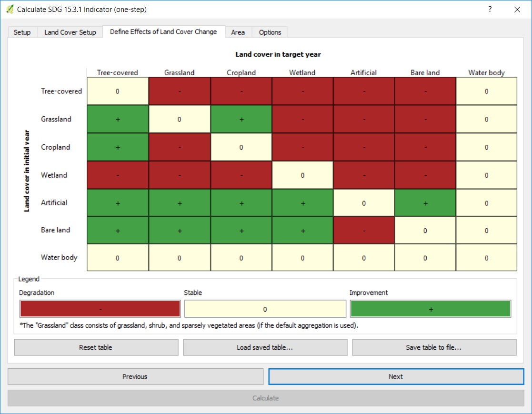
Task: Click Load saved table button
Action: 265,347
